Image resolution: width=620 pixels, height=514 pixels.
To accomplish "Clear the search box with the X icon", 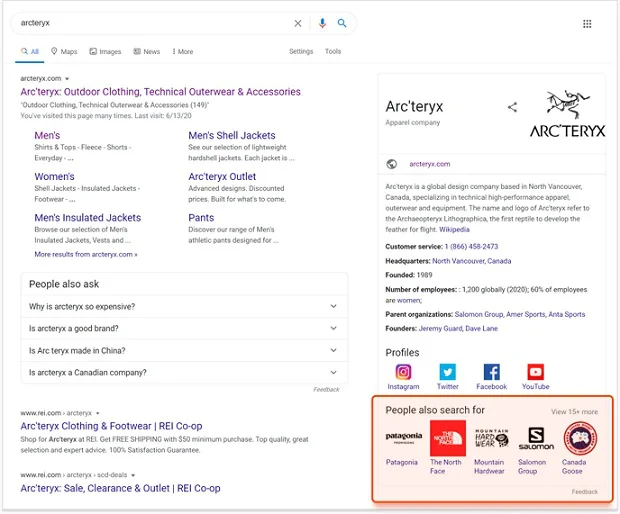I will tap(297, 23).
